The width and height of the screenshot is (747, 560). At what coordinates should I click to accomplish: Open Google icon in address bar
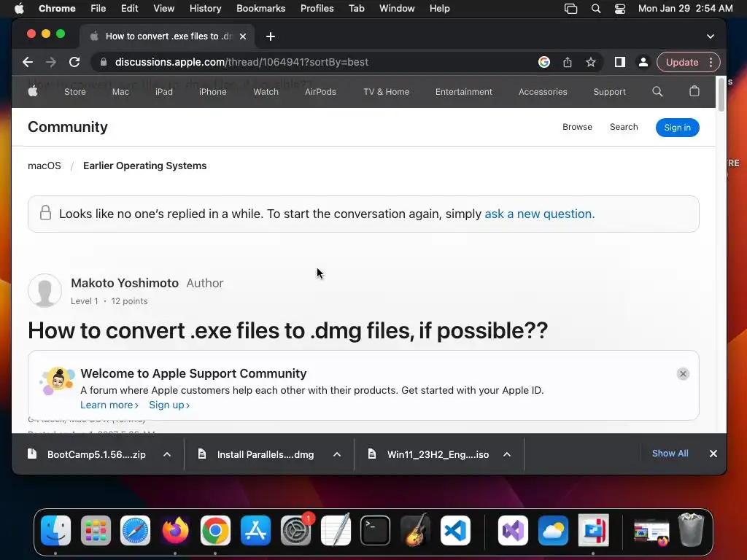pos(544,62)
